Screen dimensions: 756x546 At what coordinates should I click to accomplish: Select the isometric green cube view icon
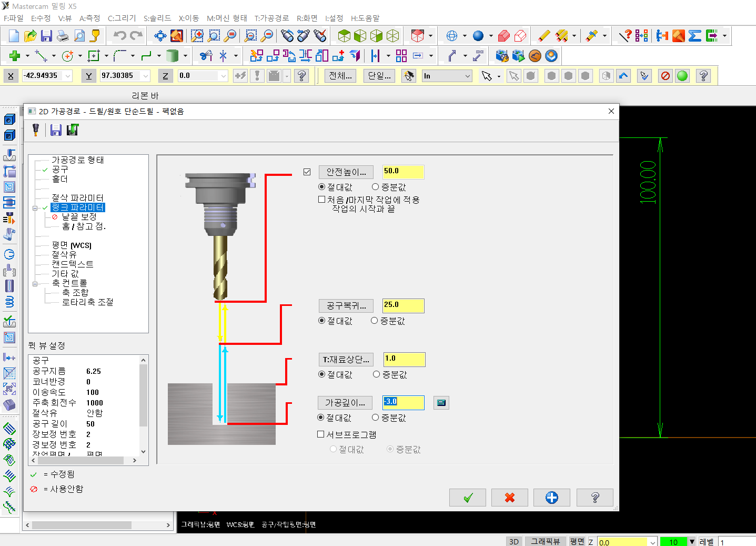pos(344,36)
